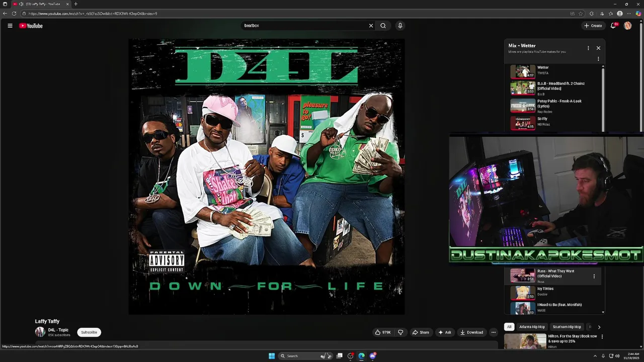Select the Atlanta Hip Hop chip
The height and width of the screenshot is (362, 644).
[x=532, y=327]
